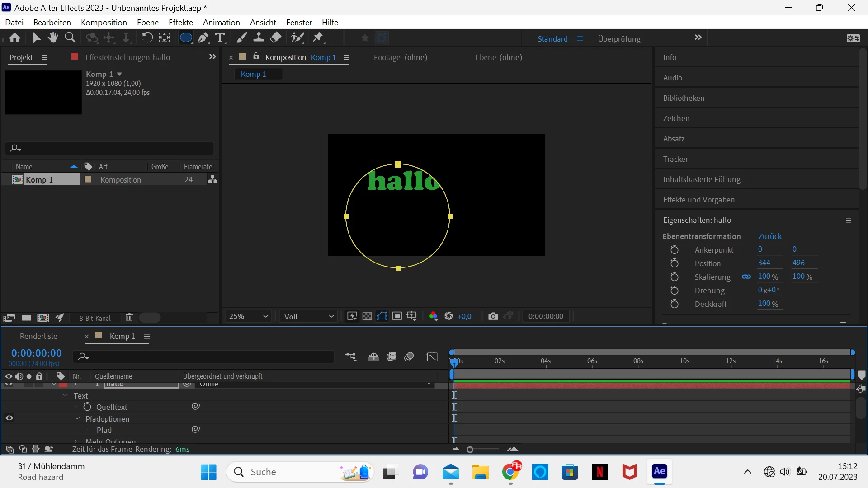Select the Ellipse shape tool

185,38
